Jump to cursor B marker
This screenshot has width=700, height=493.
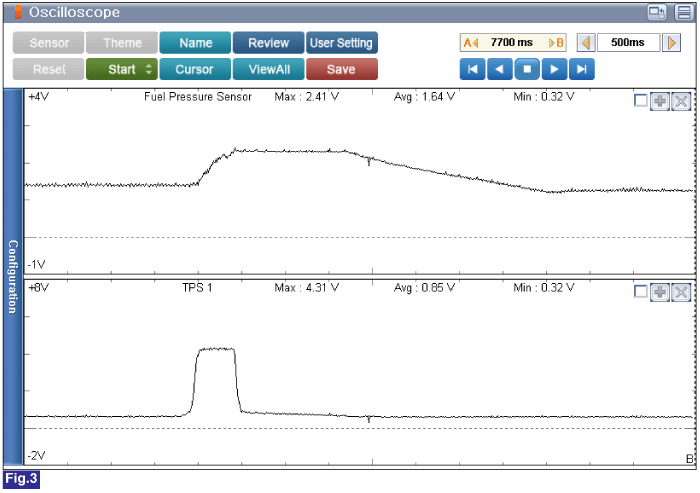(x=556, y=43)
